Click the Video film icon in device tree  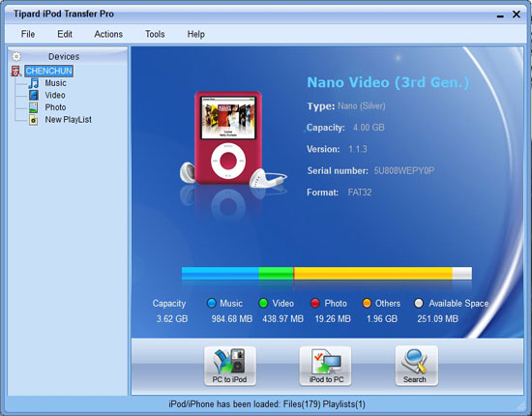coord(33,96)
